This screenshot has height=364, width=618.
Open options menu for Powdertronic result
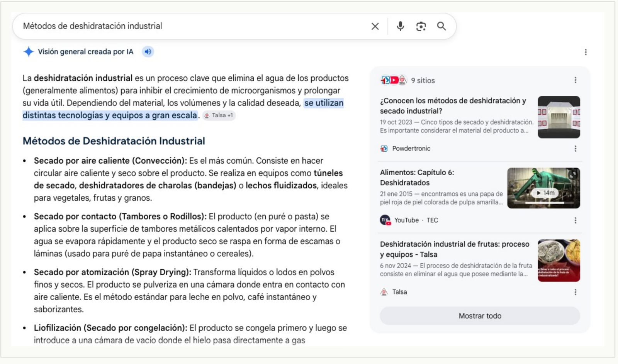[x=575, y=149]
